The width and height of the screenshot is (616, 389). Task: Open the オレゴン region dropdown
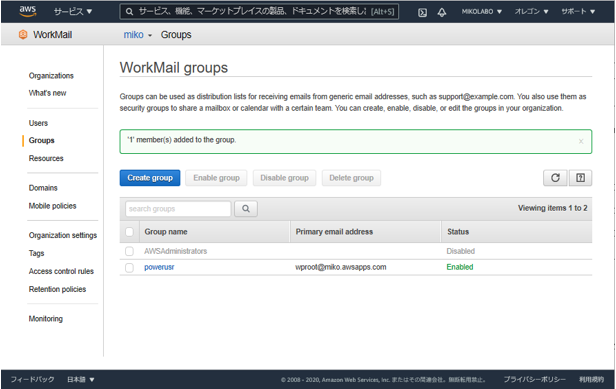531,11
